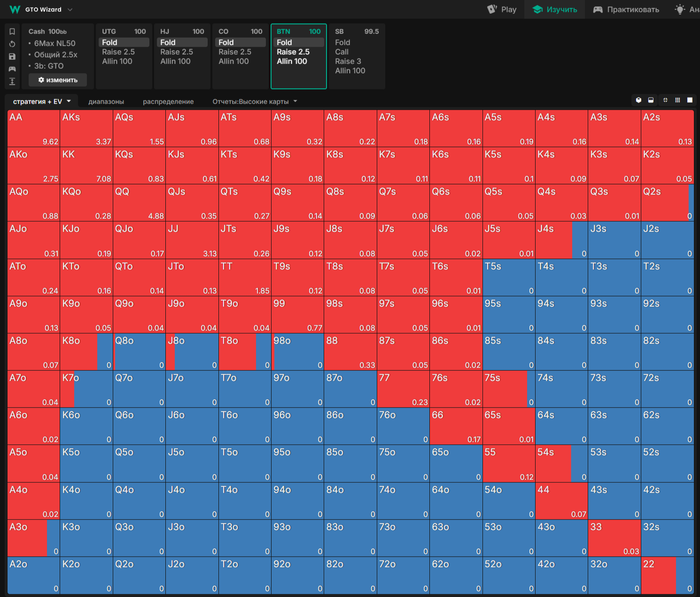Choose Raise 2.5 in the BTN panel

[293, 52]
